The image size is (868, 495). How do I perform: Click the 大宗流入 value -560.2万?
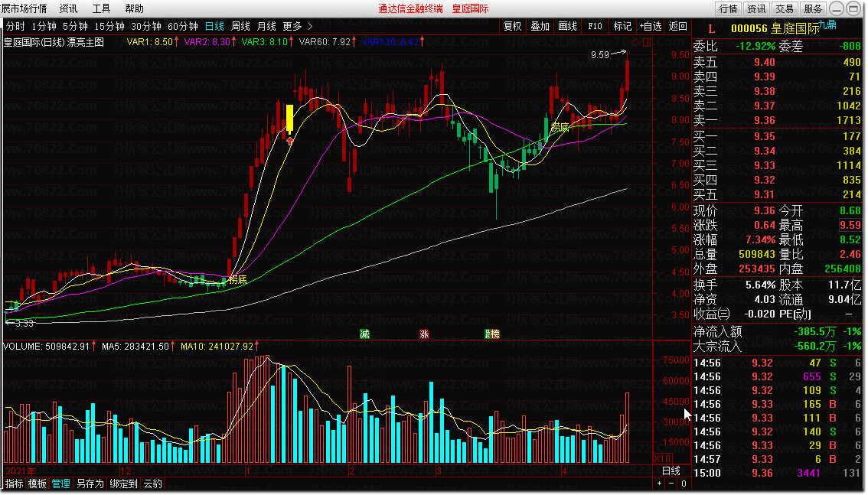click(x=815, y=347)
